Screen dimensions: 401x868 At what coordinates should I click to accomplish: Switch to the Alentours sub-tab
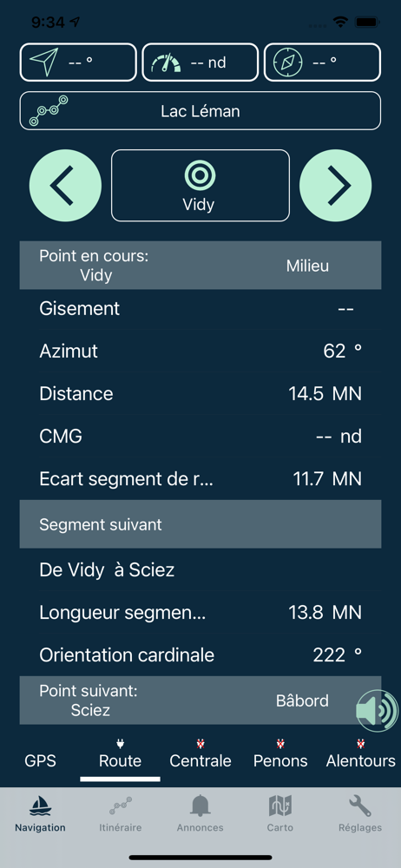pos(360,760)
